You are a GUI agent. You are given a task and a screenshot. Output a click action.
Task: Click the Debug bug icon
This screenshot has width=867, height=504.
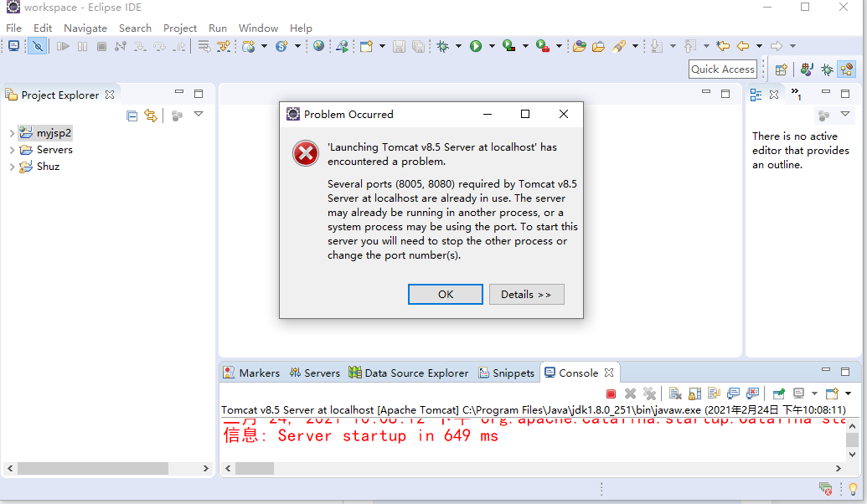pos(443,46)
